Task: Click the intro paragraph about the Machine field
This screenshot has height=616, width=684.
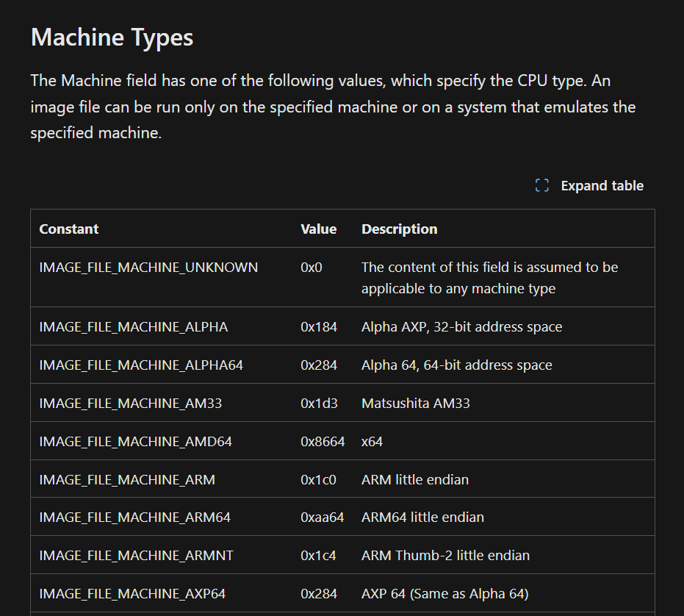Action: click(x=333, y=107)
